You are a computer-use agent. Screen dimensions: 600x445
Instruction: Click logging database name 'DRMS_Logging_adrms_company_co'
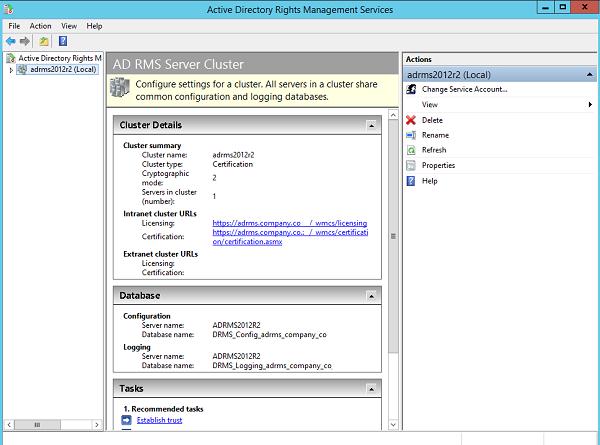click(272, 365)
